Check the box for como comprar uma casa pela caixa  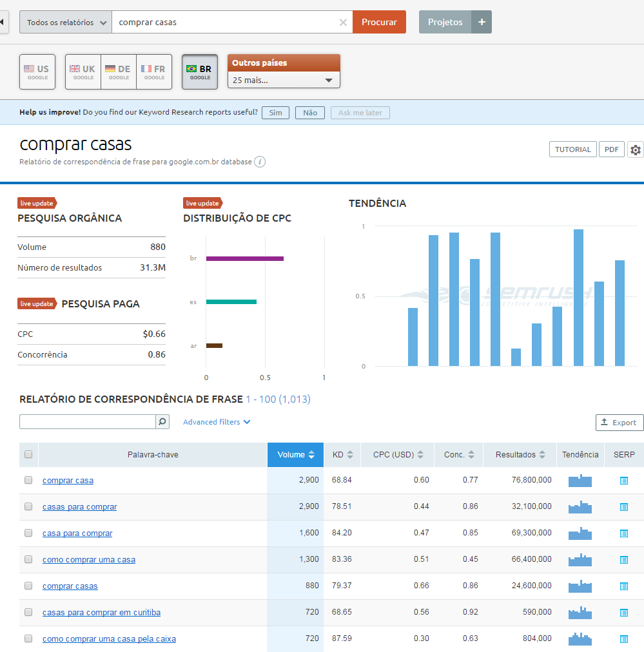(28, 638)
